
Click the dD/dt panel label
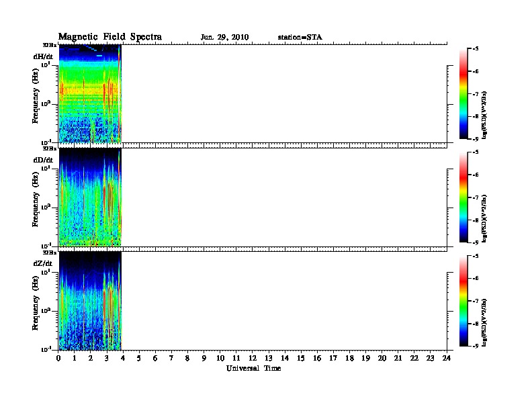[x=43, y=160]
